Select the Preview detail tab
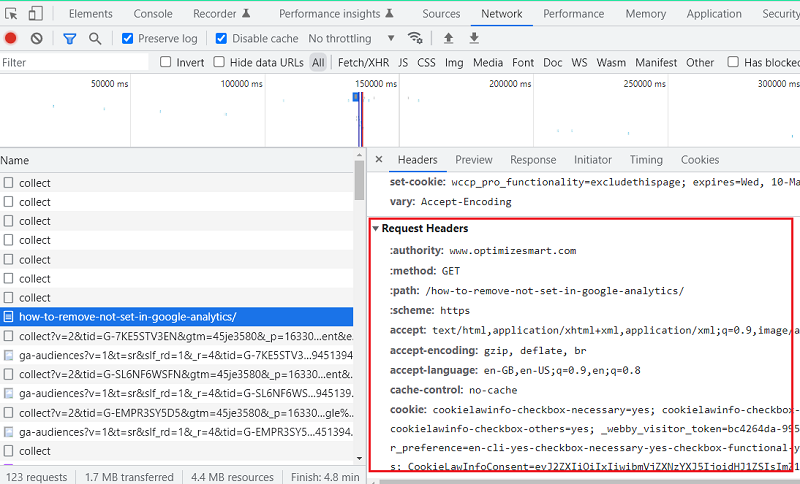 (x=473, y=160)
